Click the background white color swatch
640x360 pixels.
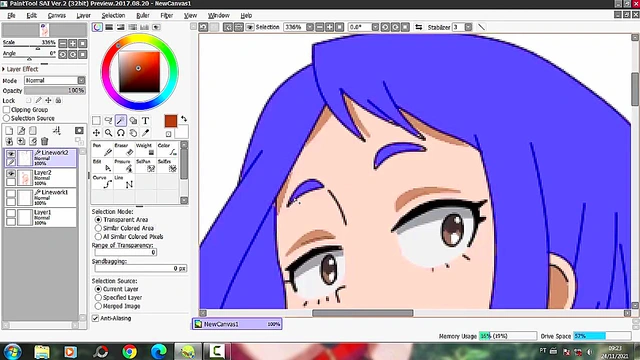point(182,132)
